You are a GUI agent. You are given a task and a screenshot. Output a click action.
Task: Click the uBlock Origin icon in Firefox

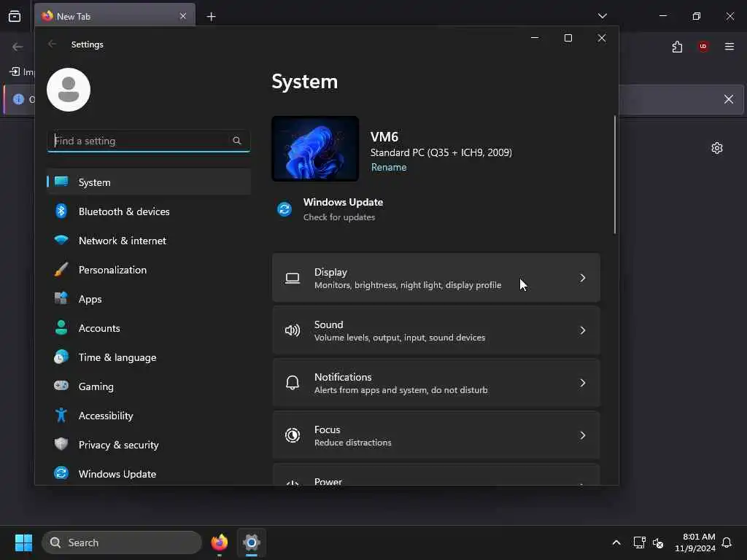(703, 46)
